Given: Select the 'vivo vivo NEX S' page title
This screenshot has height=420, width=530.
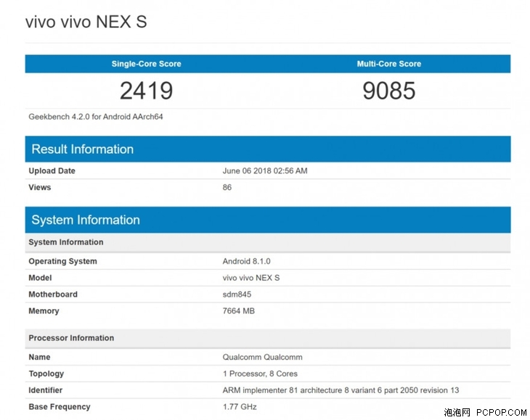Looking at the screenshot, I should pyautogui.click(x=86, y=22).
